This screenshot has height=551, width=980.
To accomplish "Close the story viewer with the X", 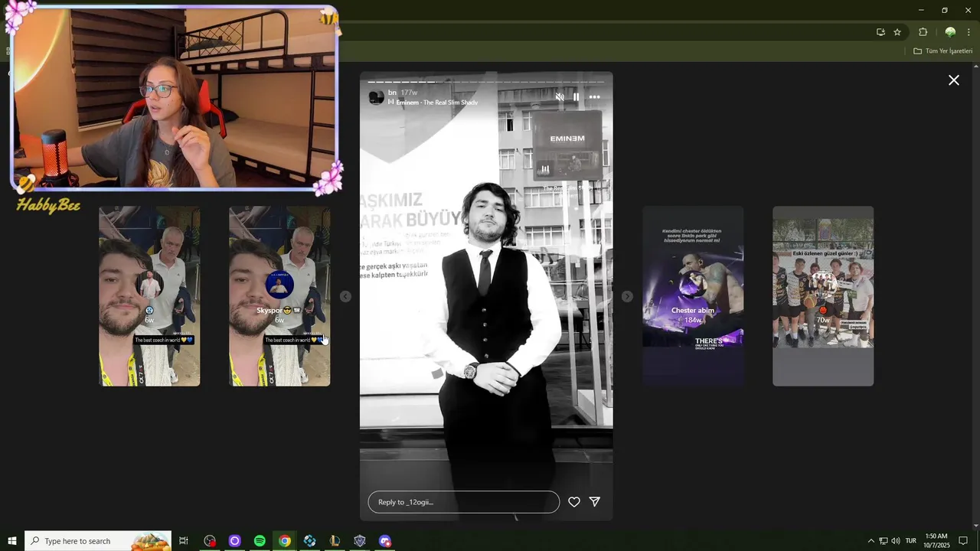I will coord(954,80).
